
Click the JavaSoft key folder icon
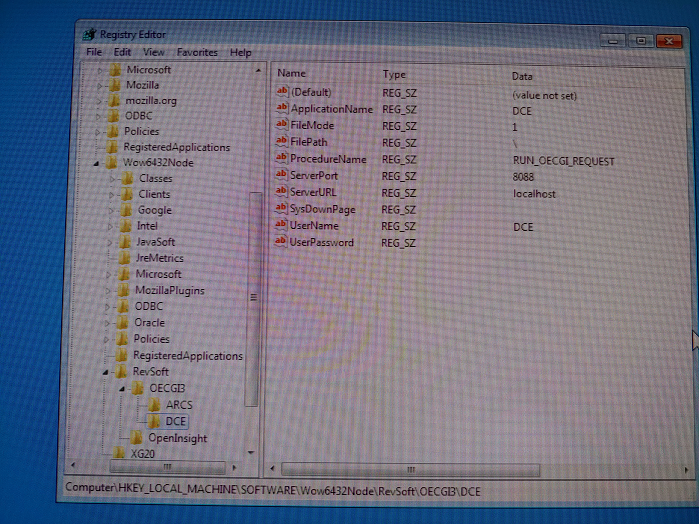coord(125,242)
